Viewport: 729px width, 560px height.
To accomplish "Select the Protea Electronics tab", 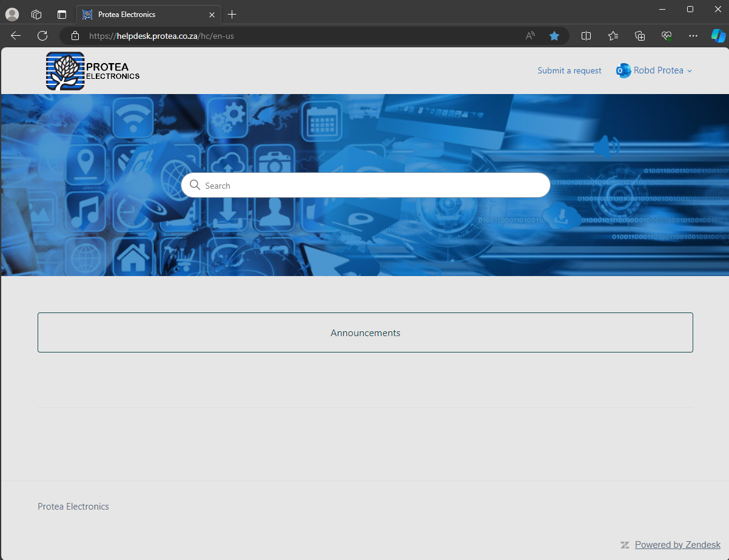I will pyautogui.click(x=146, y=14).
